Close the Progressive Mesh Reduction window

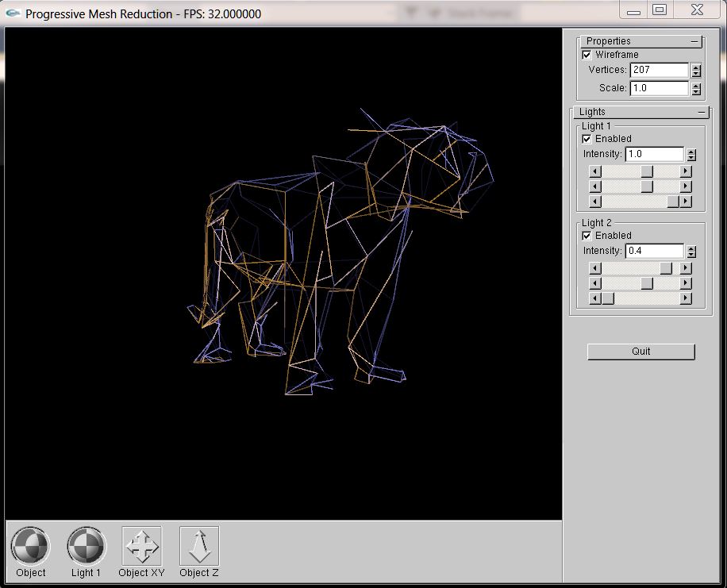tap(698, 10)
